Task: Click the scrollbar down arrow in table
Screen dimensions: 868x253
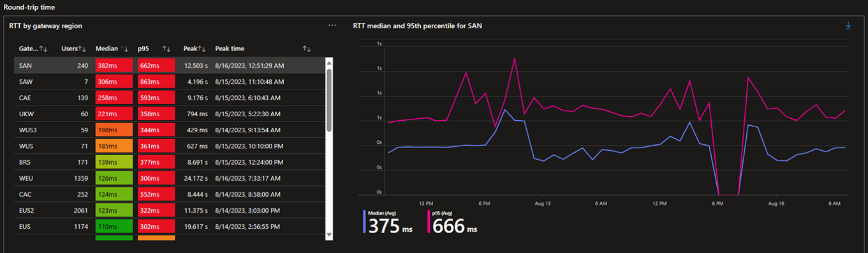Action: pos(329,235)
